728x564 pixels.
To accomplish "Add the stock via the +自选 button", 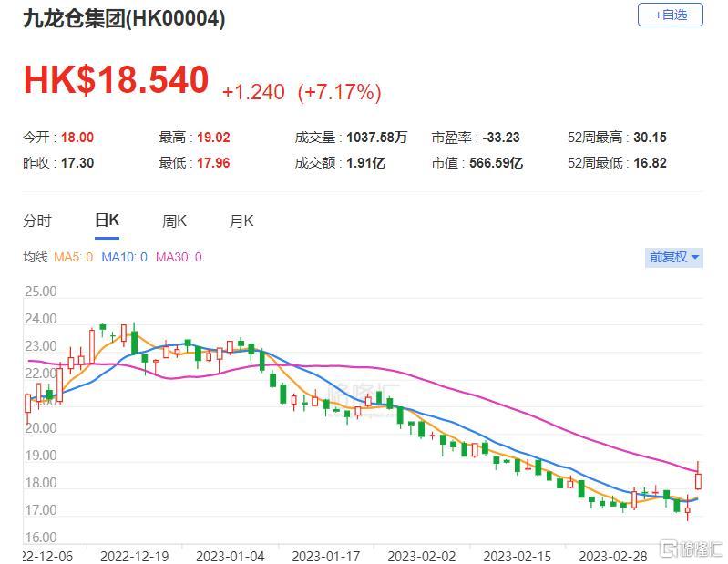I will coord(670,15).
